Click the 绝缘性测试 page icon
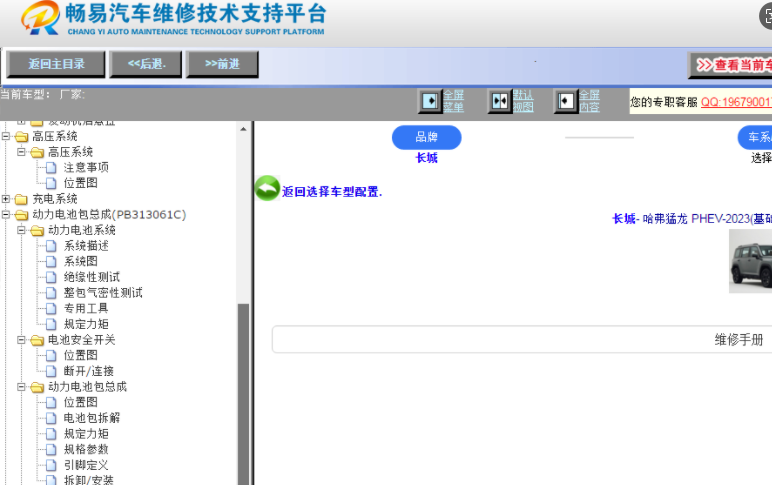This screenshot has width=772, height=485. 51,277
